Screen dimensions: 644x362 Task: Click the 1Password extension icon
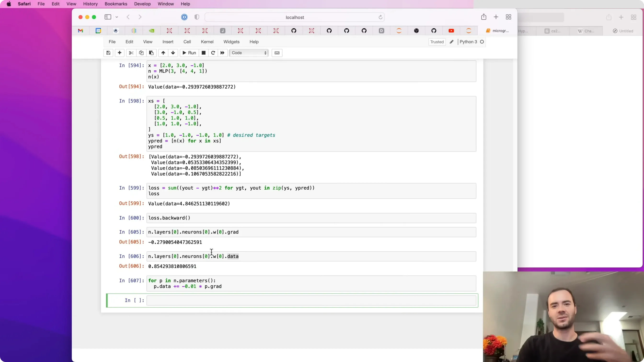(x=184, y=17)
